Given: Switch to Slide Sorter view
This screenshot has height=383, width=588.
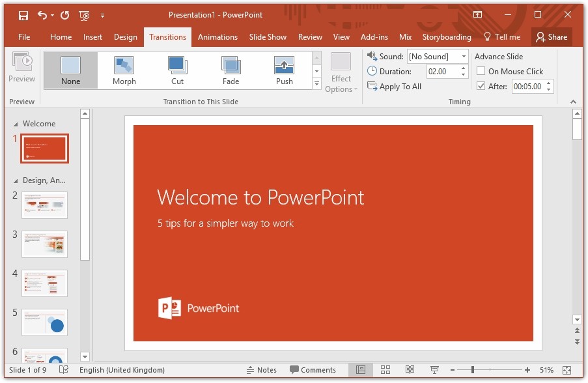Looking at the screenshot, I should [385, 370].
